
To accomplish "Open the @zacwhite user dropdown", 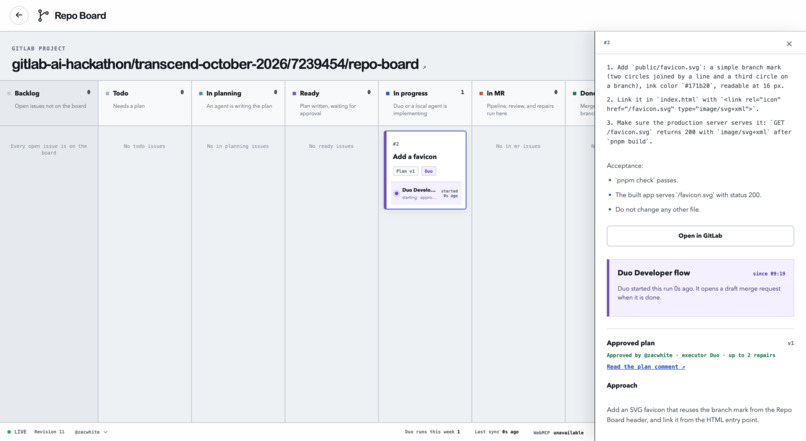I will pyautogui.click(x=91, y=432).
